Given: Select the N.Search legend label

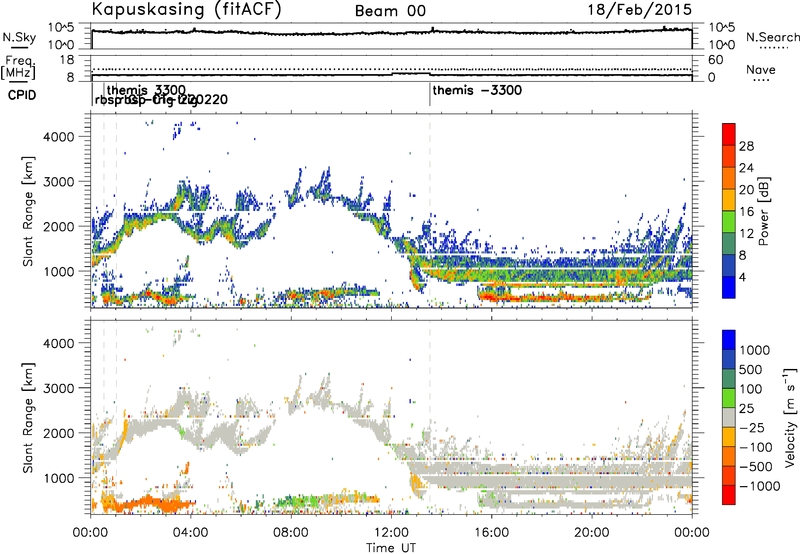Looking at the screenshot, I should [x=772, y=37].
